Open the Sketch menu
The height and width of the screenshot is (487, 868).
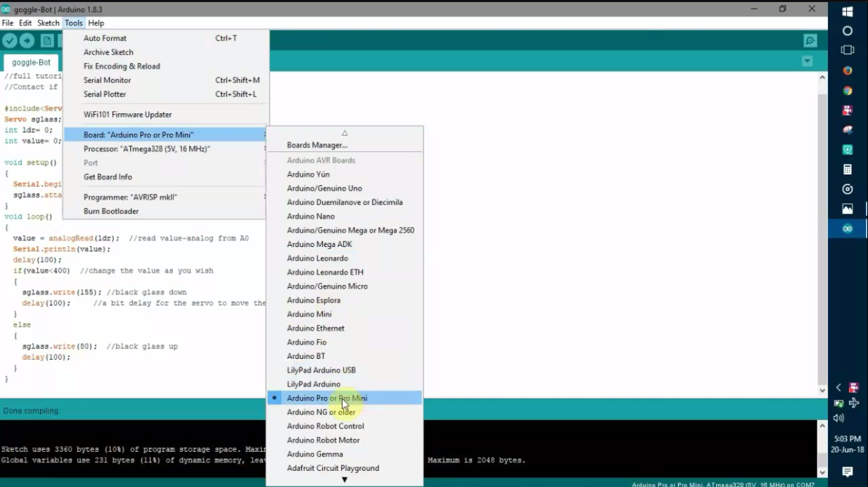coord(49,23)
